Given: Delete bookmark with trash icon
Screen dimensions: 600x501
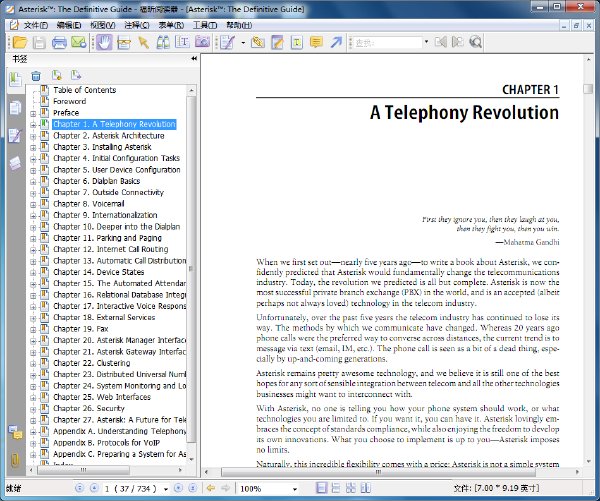Looking at the screenshot, I should pyautogui.click(x=36, y=76).
